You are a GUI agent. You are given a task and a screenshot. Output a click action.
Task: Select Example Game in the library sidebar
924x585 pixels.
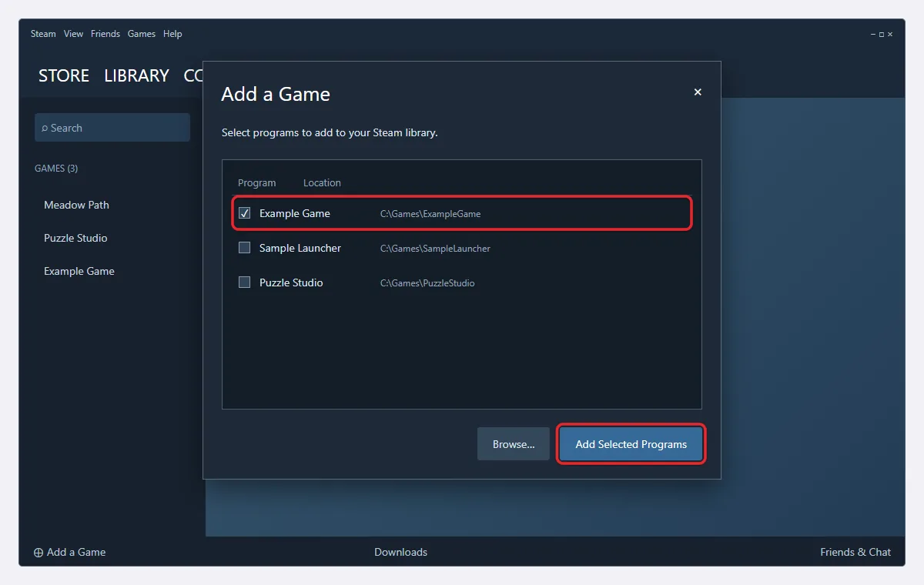click(79, 271)
